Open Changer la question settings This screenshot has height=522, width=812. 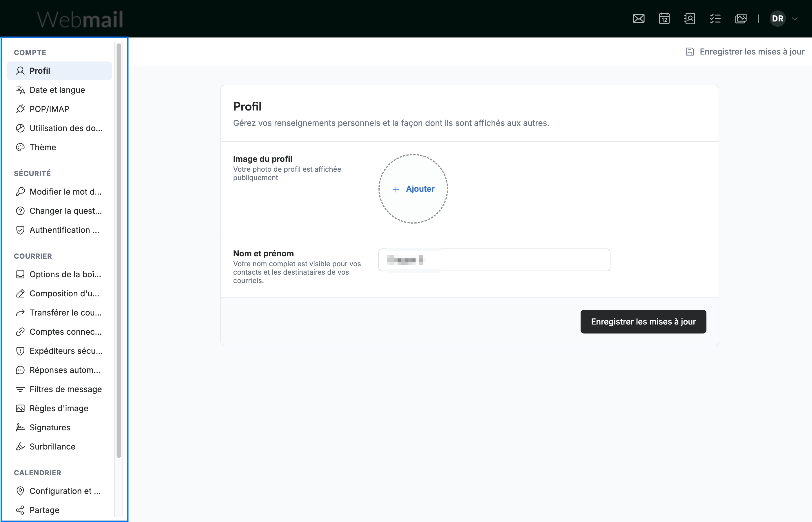coord(59,211)
